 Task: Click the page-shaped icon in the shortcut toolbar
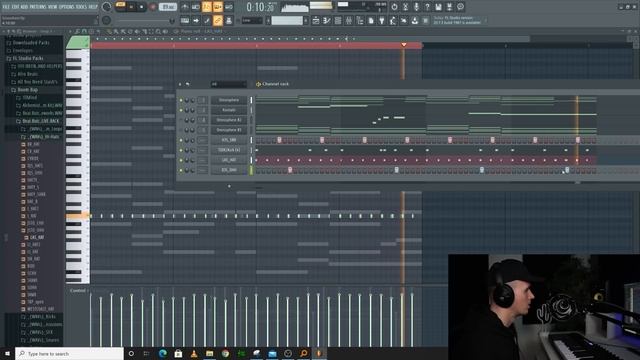[371, 20]
